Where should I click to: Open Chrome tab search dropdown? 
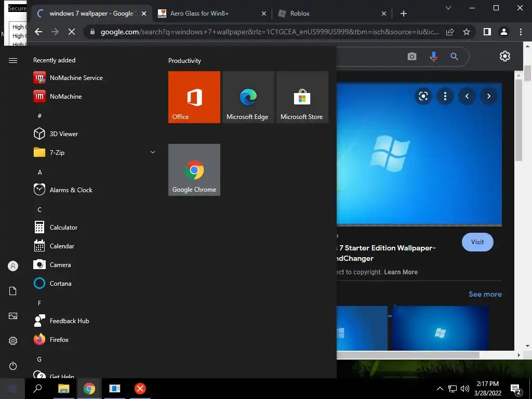(448, 8)
